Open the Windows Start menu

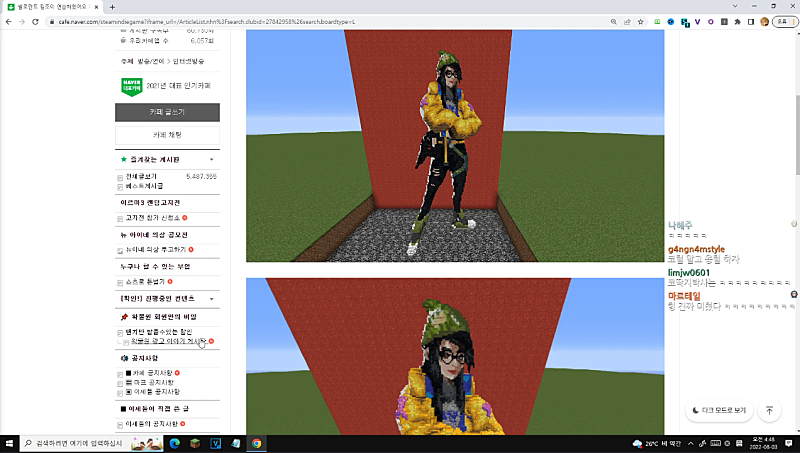point(9,443)
